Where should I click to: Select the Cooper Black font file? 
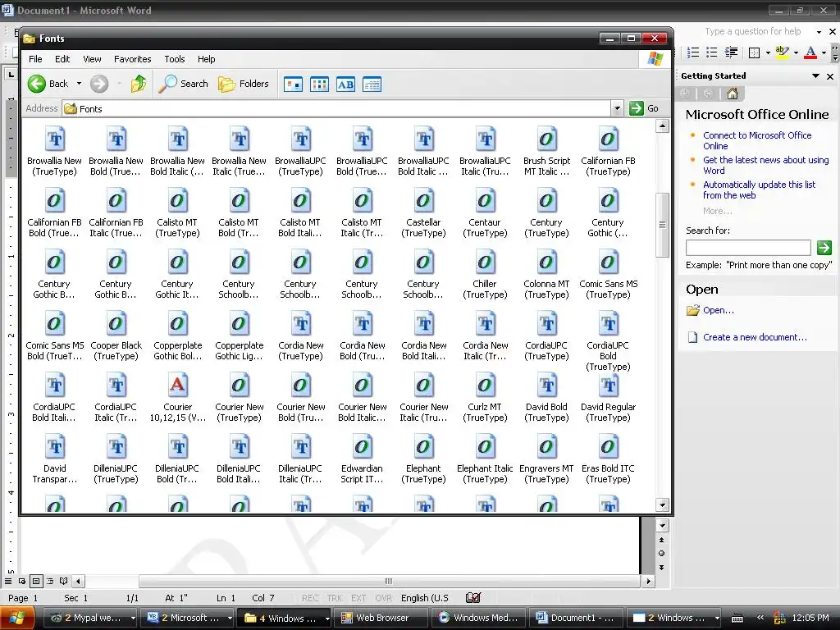tap(116, 335)
